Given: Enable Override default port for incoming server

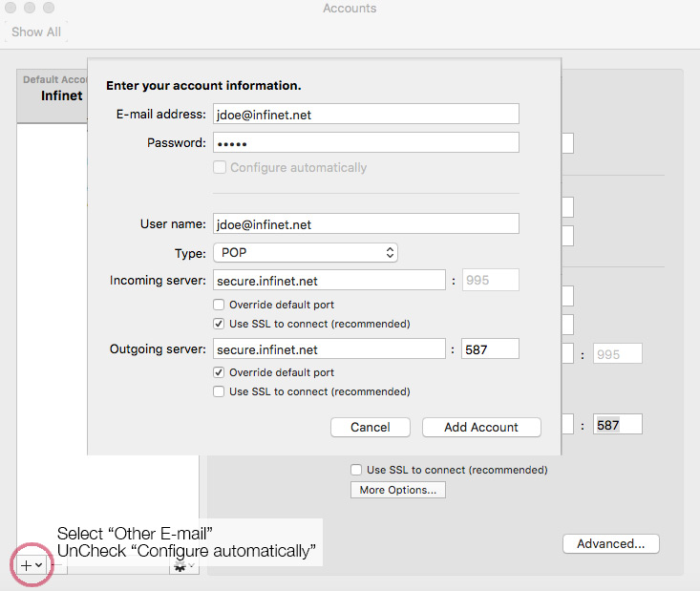Looking at the screenshot, I should pos(219,305).
